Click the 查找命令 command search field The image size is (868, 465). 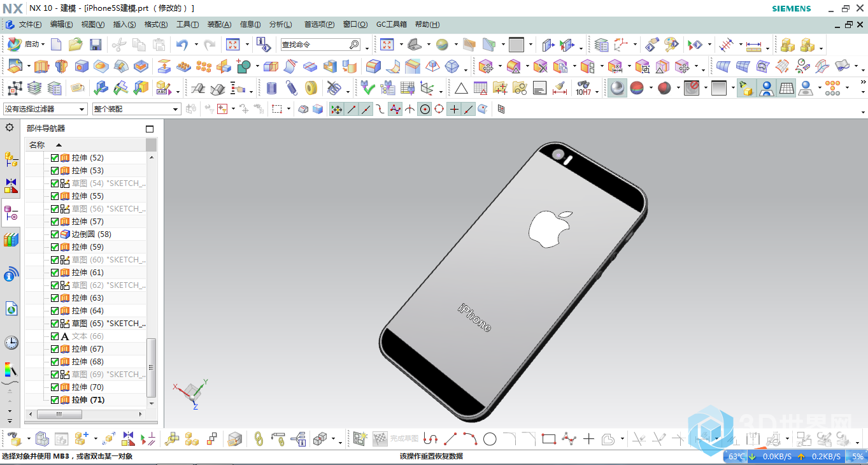click(x=320, y=45)
